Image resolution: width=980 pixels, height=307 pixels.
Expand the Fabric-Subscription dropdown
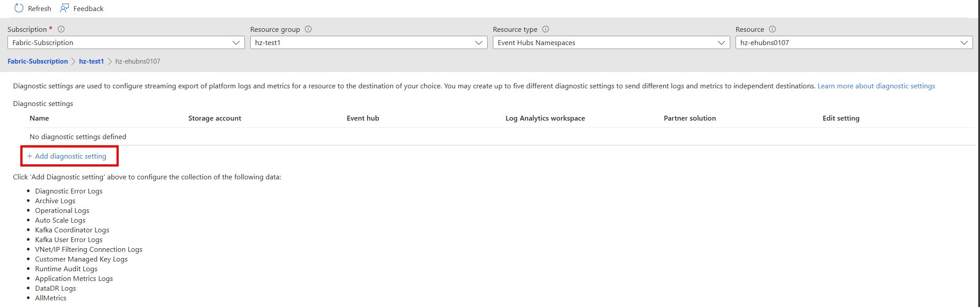pyautogui.click(x=126, y=42)
